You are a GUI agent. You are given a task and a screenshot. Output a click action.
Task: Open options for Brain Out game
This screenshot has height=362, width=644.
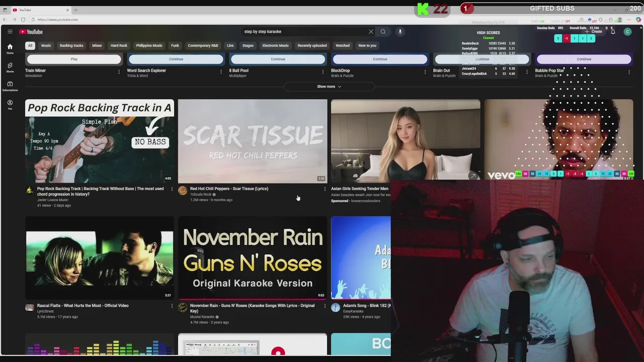click(527, 72)
